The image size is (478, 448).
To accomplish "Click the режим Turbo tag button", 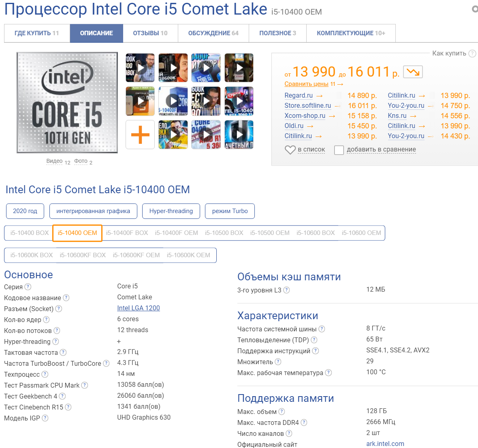I will (230, 211).
